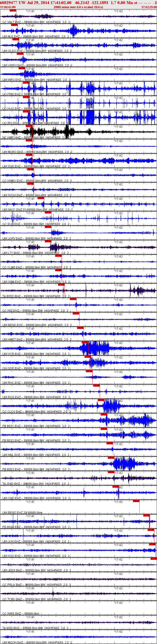
Task: Select the UO.FRIS EHZ station label
Action: [12, 94]
